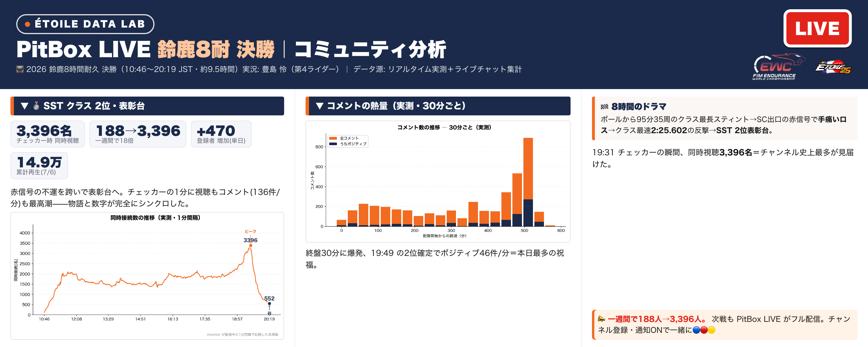Screen dimensions: 868x347
Task: Click the 20:19 x-axis tick label
Action: point(269,319)
